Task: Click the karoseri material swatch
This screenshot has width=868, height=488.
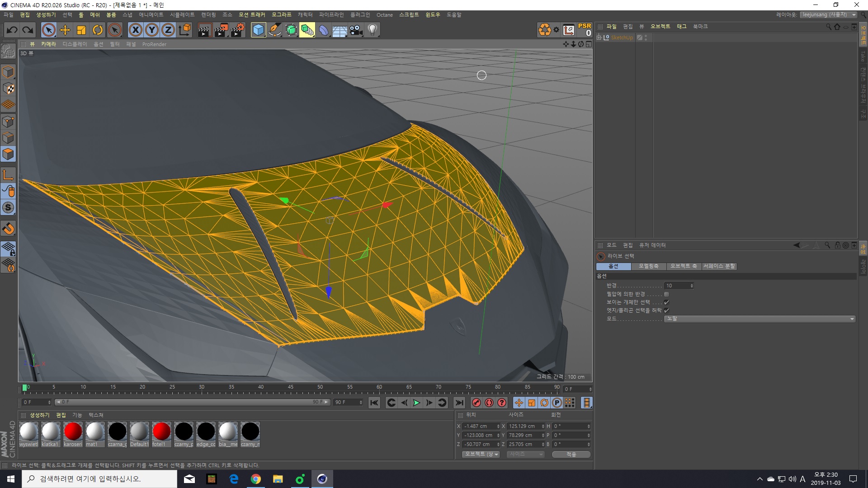Action: pyautogui.click(x=72, y=432)
